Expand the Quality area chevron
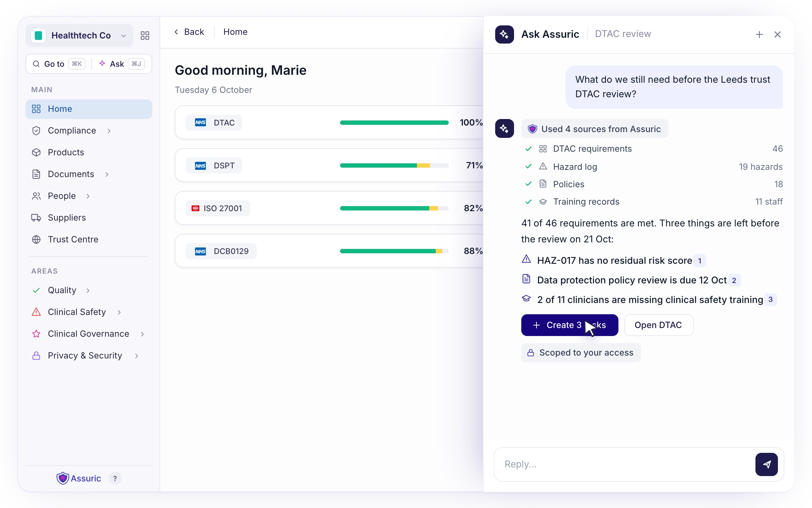The width and height of the screenshot is (812, 508). pyautogui.click(x=88, y=290)
